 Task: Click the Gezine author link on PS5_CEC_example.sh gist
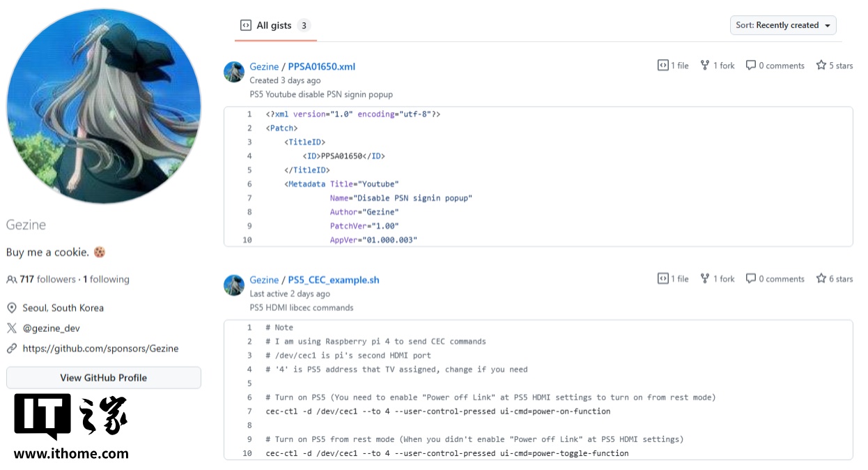click(264, 280)
